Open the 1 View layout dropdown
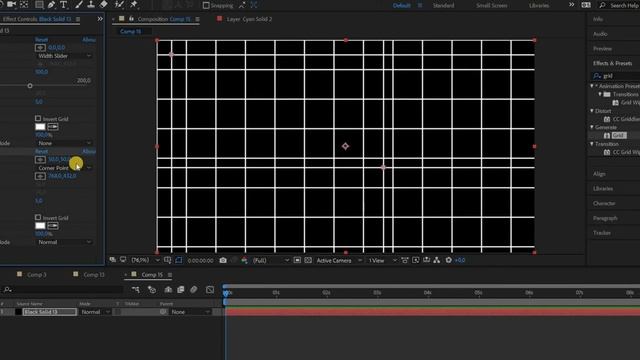The height and width of the screenshot is (360, 640). (x=382, y=260)
